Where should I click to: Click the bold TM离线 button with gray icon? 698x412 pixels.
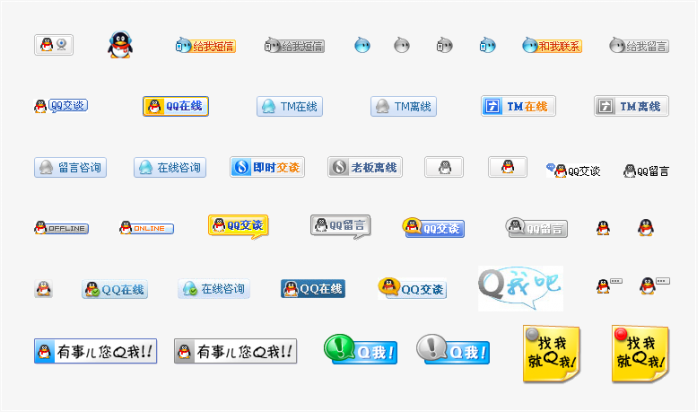click(x=631, y=106)
